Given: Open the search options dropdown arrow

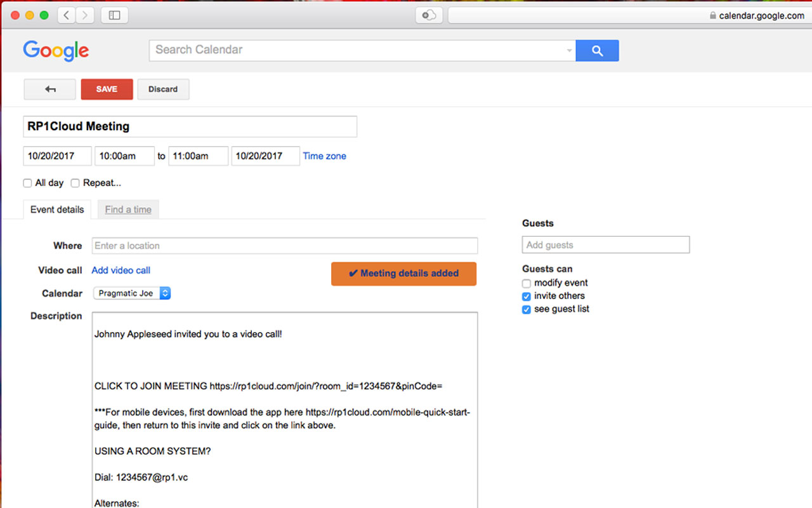Looking at the screenshot, I should tap(569, 50).
